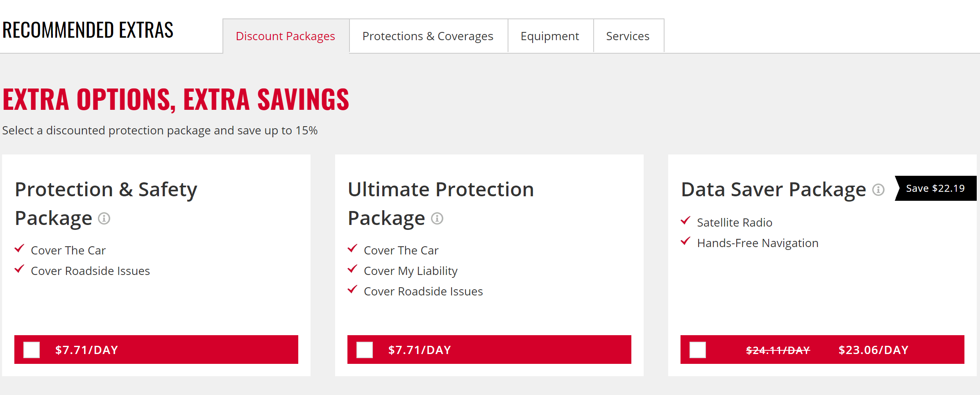Enable the Data Saver Package checkbox

click(x=698, y=350)
